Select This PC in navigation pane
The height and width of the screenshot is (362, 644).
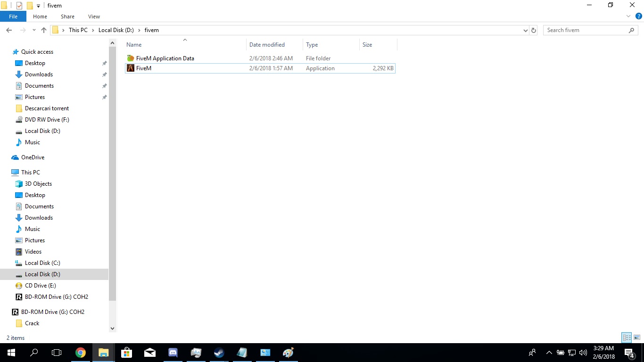(x=30, y=173)
